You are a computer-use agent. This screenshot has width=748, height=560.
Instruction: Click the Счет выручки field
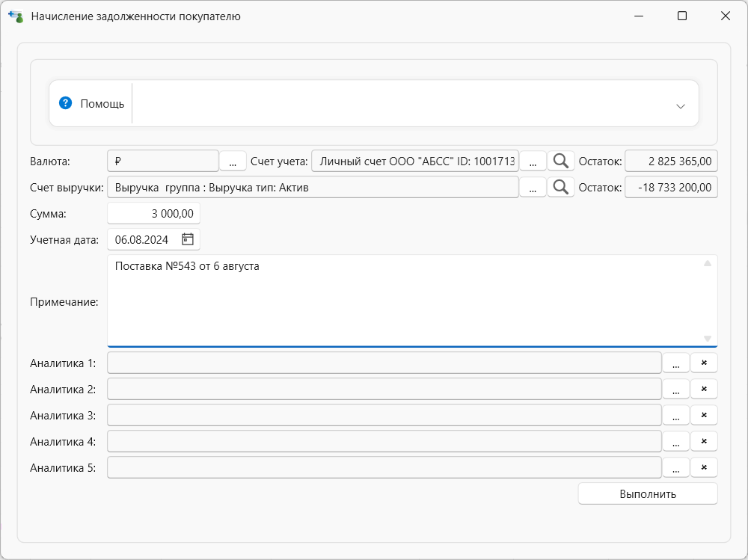[313, 188]
